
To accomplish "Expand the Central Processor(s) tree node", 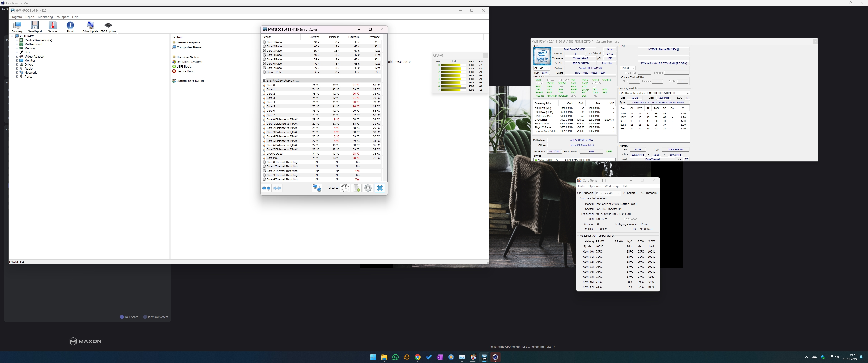I will pos(17,40).
